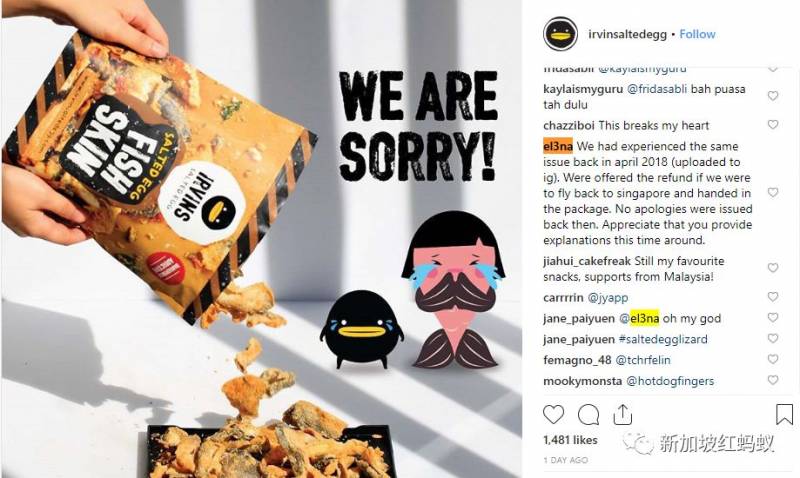Viewport: 800px width, 478px height.
Task: Like the post with the heart icon
Action: click(554, 414)
